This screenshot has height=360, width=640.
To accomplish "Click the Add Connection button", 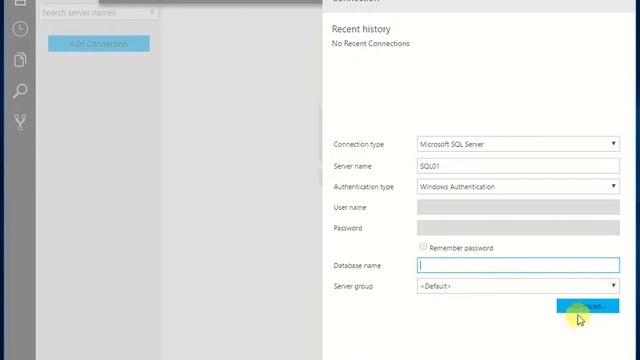I will click(x=99, y=44).
